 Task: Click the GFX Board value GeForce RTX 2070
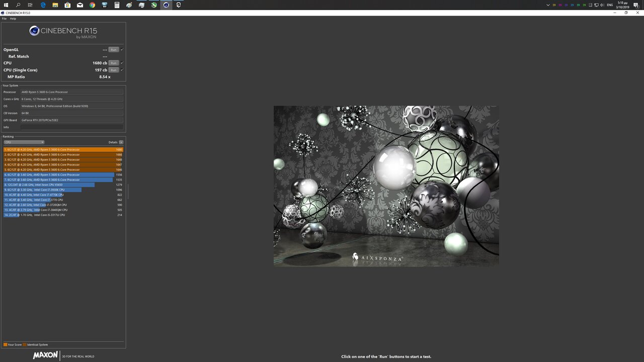72,120
